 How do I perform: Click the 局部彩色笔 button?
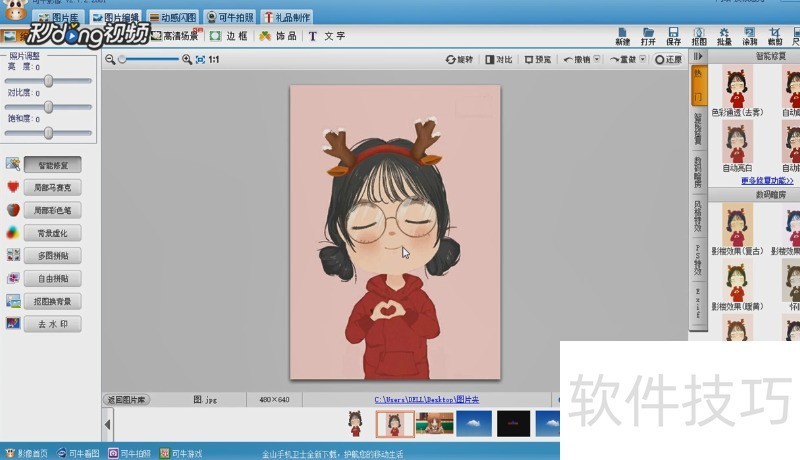(53, 210)
